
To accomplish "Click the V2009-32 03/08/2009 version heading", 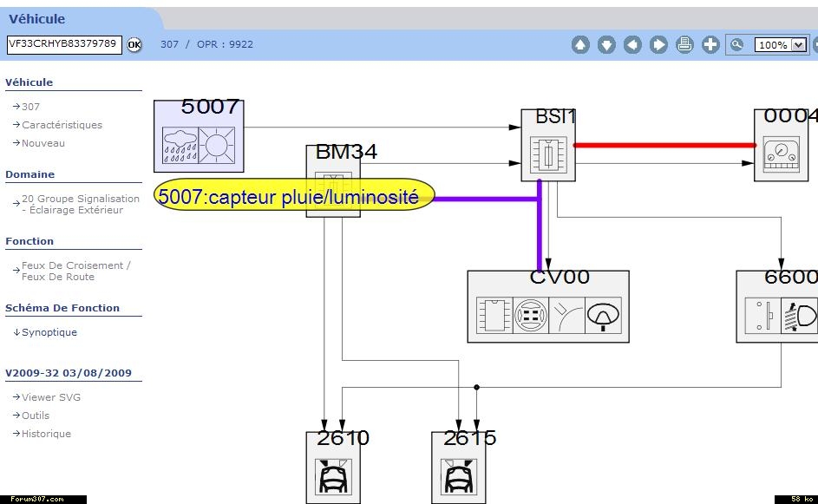I will [x=69, y=373].
